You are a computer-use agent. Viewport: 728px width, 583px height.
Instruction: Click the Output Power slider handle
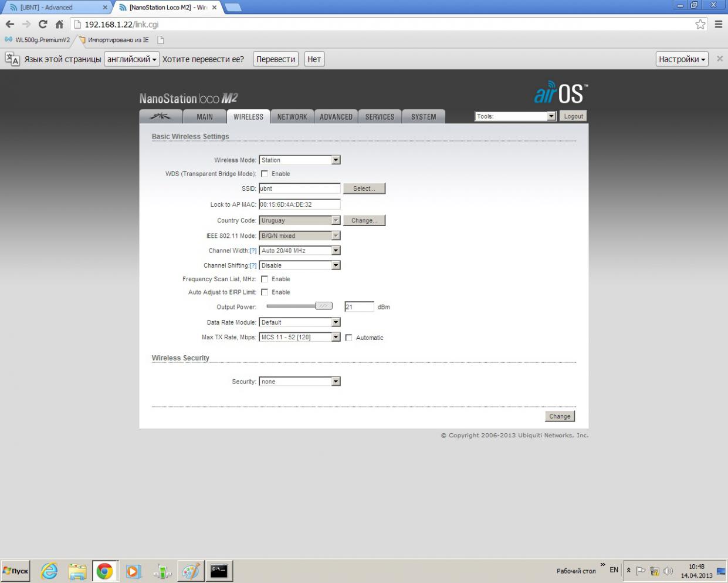323,306
